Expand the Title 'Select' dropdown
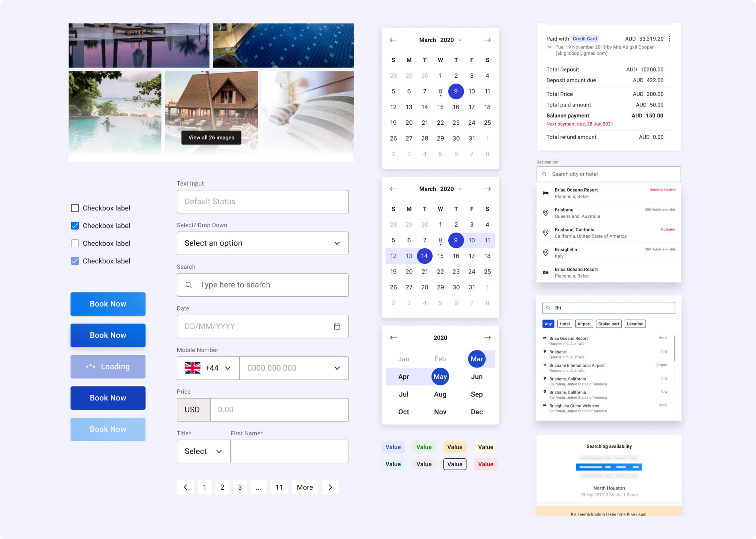The image size is (756, 539). pos(203,451)
